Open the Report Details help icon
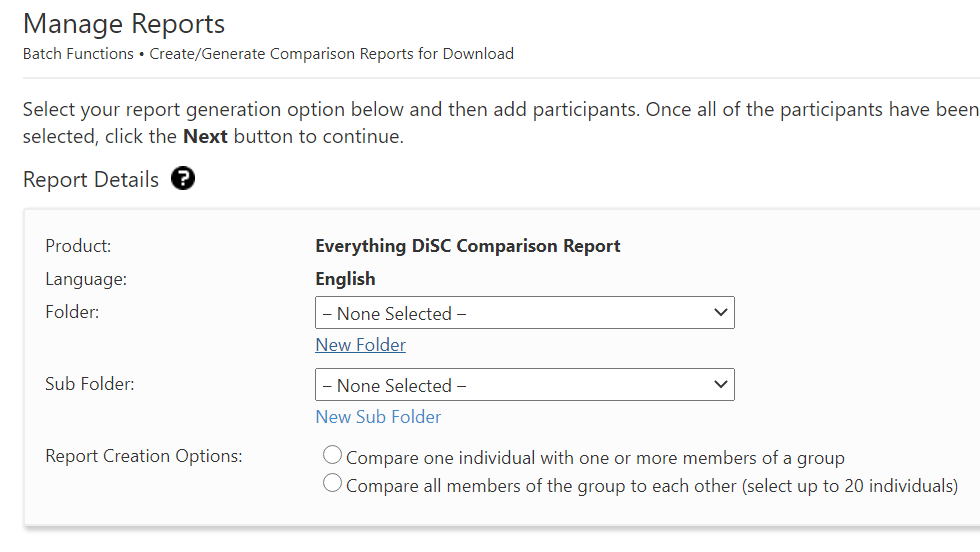This screenshot has height=552, width=980. (183, 179)
